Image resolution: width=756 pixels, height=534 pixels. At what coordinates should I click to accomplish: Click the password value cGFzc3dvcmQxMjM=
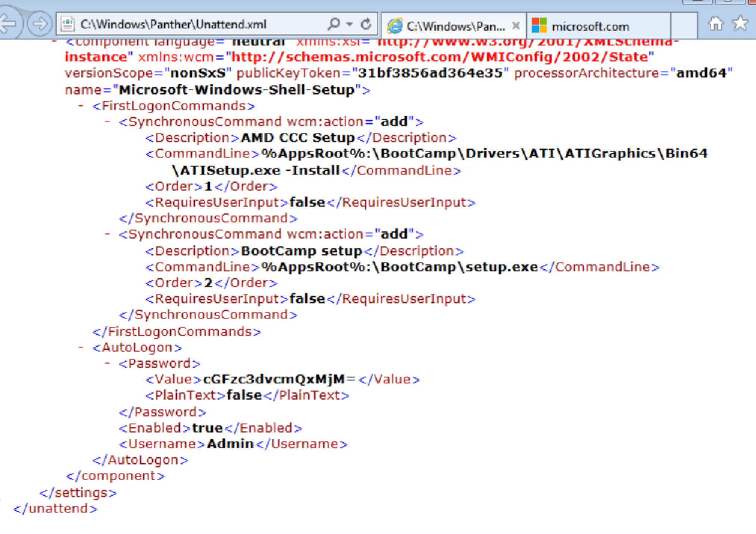pos(279,379)
